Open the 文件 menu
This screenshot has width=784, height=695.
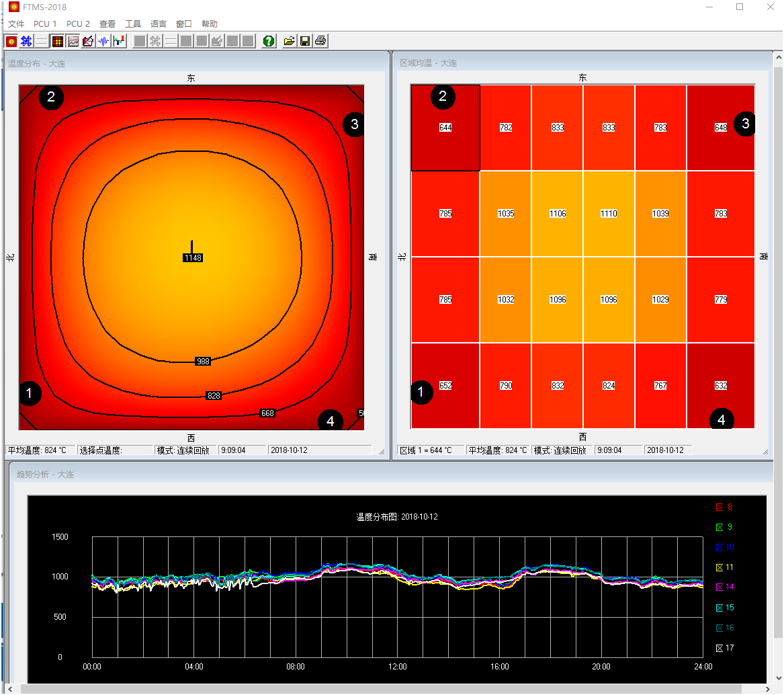point(16,24)
